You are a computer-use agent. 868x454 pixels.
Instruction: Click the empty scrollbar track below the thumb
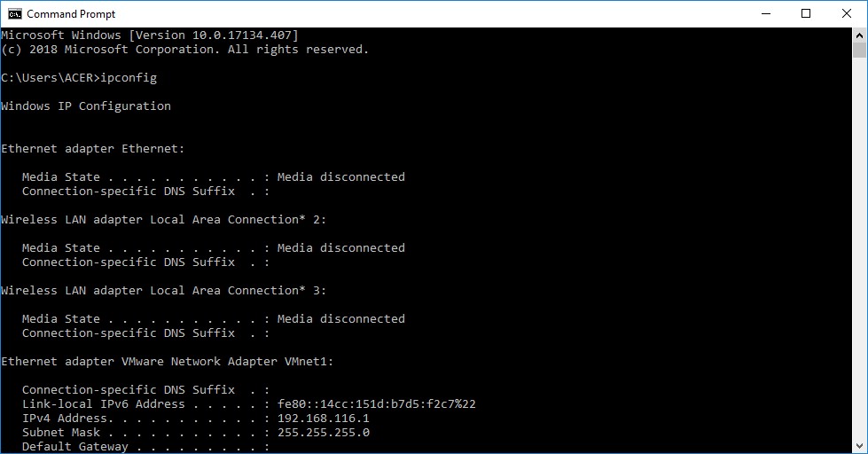(x=859, y=249)
